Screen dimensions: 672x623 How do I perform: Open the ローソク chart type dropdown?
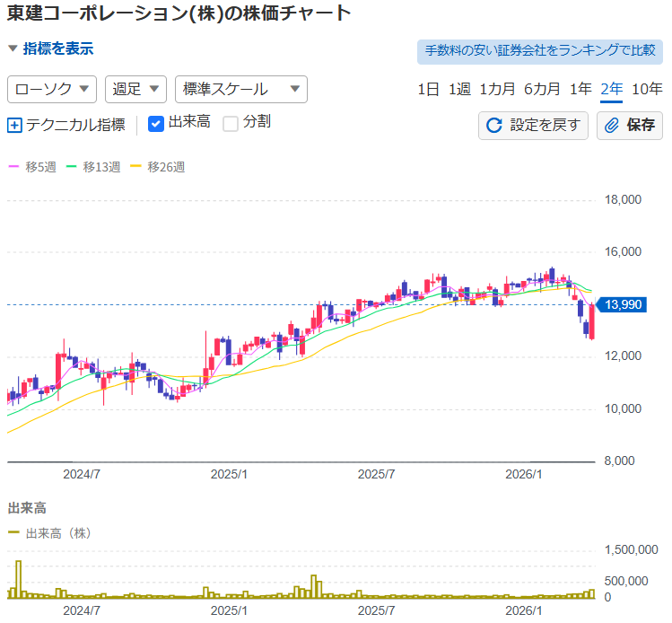pyautogui.click(x=52, y=89)
